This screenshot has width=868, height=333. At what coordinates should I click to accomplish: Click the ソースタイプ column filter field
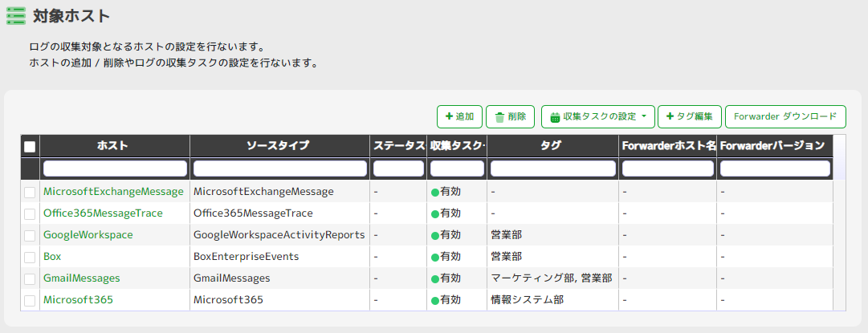(280, 169)
